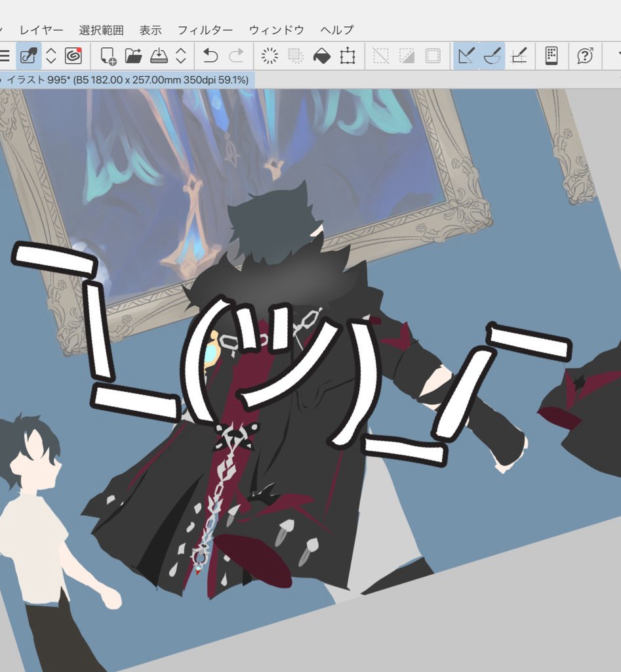This screenshot has width=621, height=672.
Task: Click the 表示 (View) menu
Action: (x=150, y=30)
